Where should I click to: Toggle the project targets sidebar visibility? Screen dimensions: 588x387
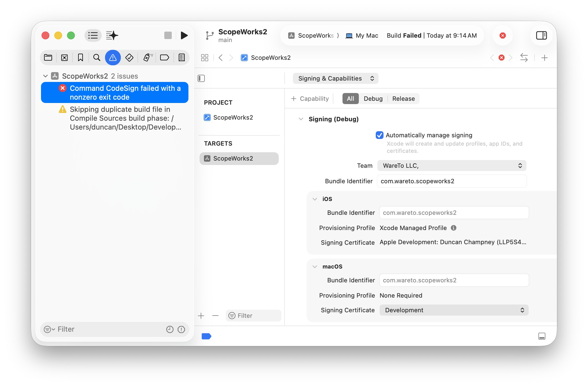pyautogui.click(x=201, y=78)
